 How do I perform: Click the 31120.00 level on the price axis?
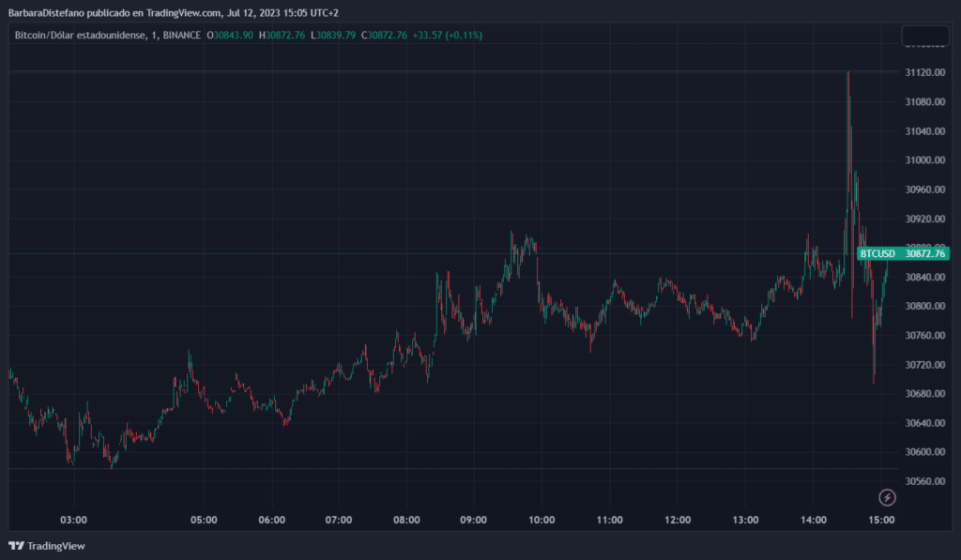pos(925,72)
